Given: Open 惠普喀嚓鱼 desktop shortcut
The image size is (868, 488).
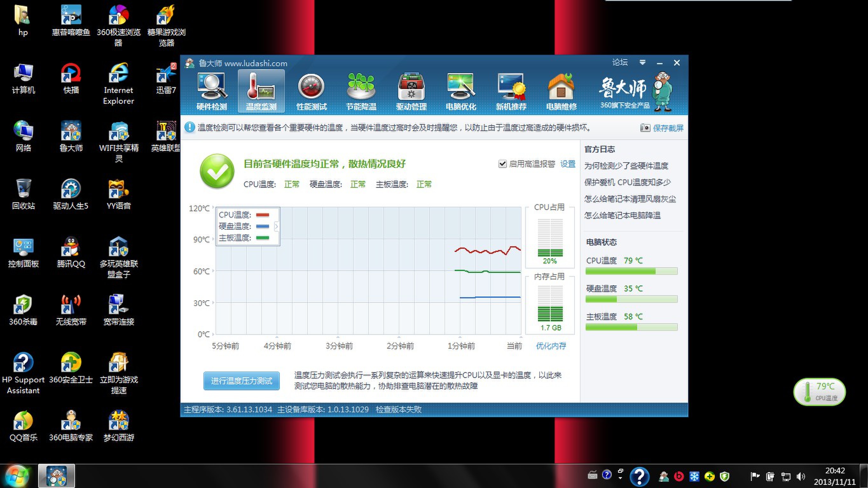Looking at the screenshot, I should 71,21.
